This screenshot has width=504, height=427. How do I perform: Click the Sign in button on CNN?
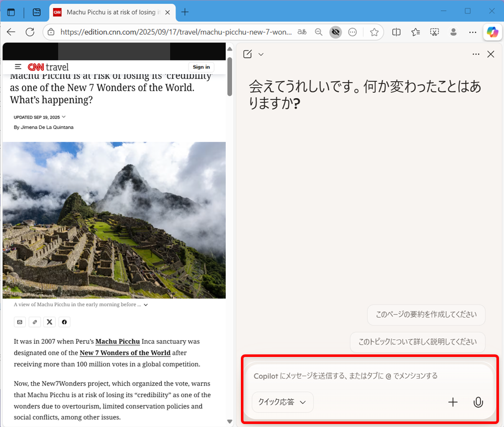point(201,66)
